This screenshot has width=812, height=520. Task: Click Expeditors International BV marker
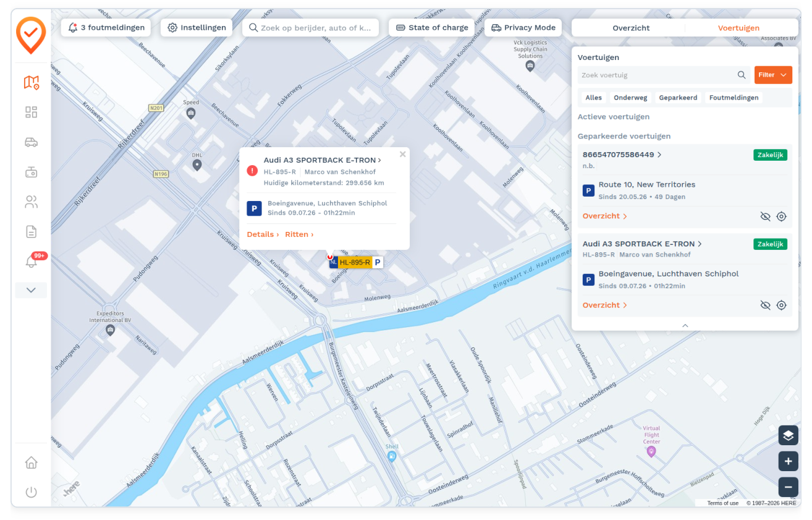[110, 330]
